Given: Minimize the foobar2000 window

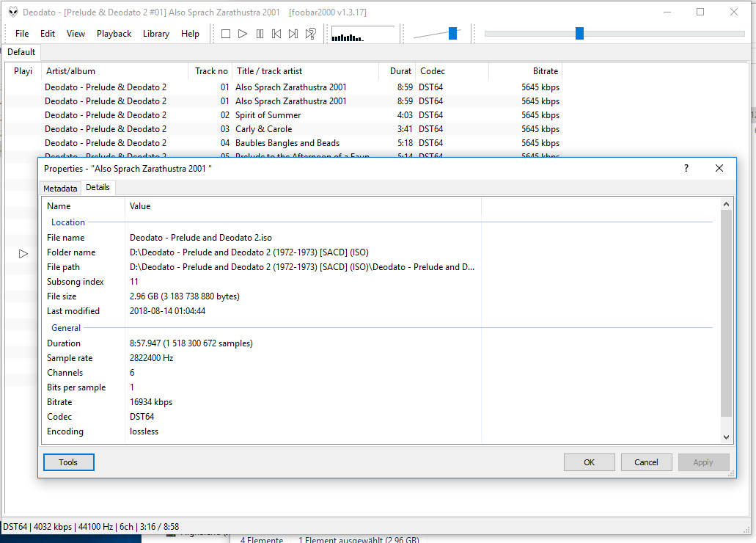Looking at the screenshot, I should 667,12.
